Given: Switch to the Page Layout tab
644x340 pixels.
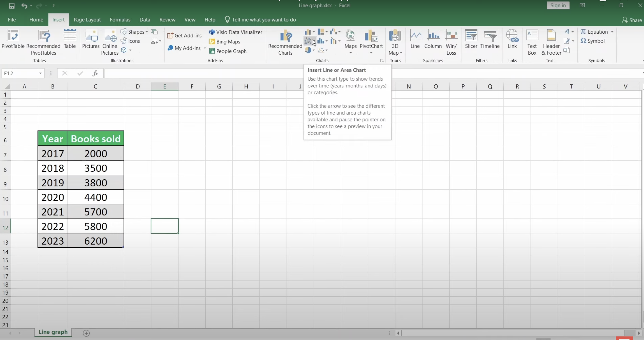Looking at the screenshot, I should point(87,20).
